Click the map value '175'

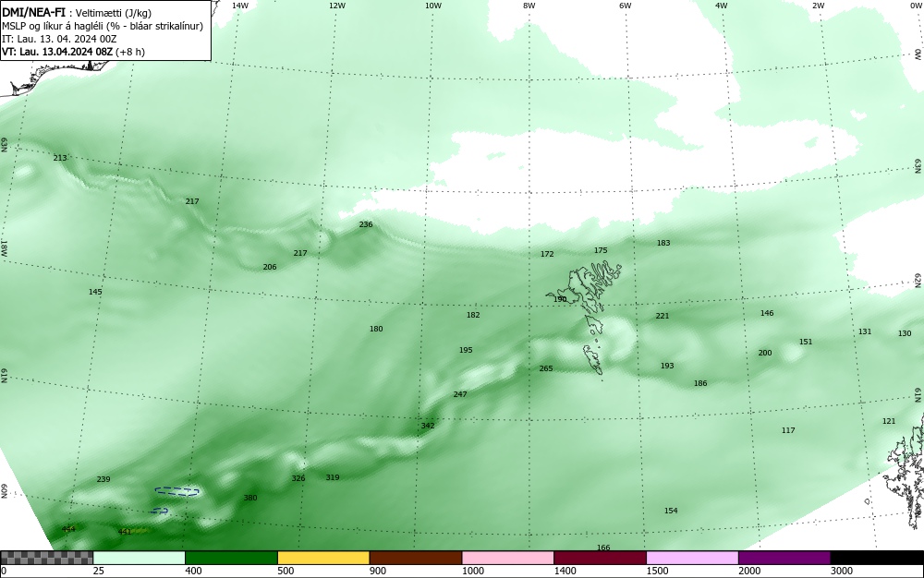point(601,250)
